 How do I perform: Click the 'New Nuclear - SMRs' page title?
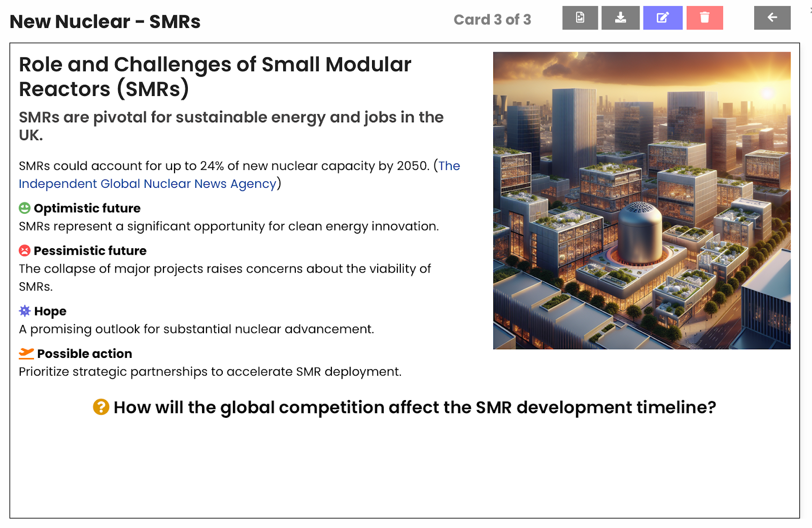click(x=105, y=22)
